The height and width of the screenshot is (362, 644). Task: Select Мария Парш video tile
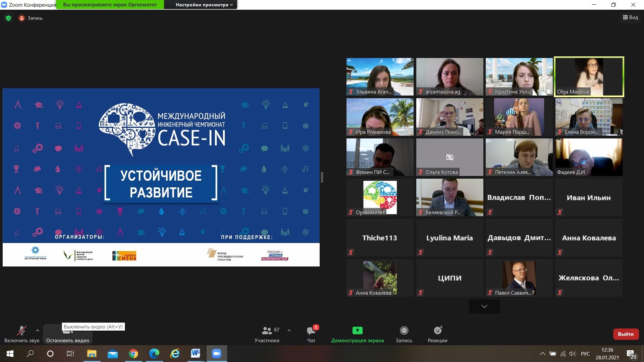(x=519, y=117)
